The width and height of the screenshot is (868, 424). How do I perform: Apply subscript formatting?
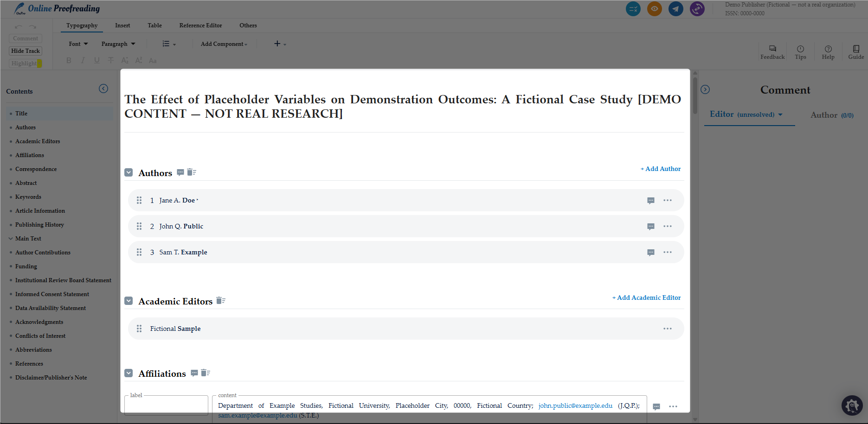click(x=125, y=60)
